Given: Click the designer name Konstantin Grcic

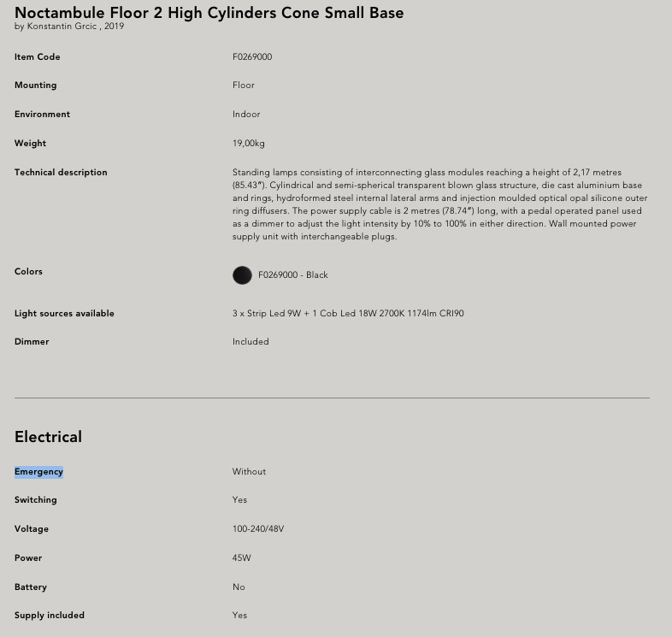Looking at the screenshot, I should pyautogui.click(x=62, y=27).
